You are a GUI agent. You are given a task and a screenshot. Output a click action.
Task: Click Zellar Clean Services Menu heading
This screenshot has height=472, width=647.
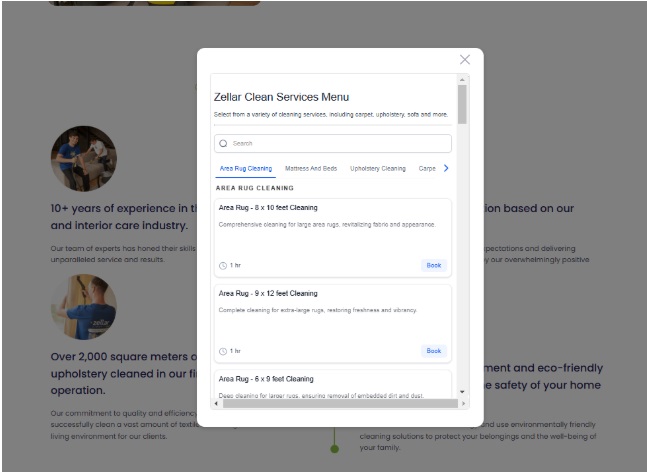tap(281, 97)
